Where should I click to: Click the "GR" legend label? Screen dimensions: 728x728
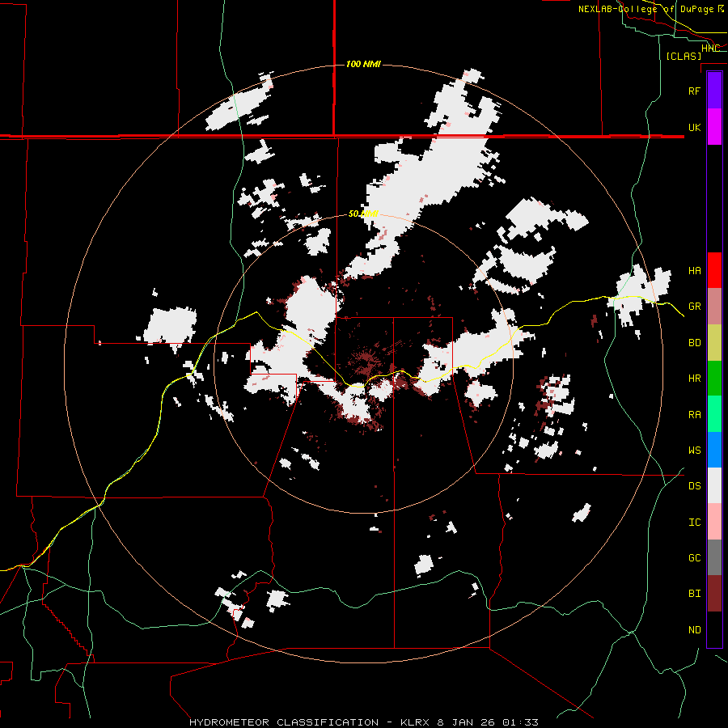[694, 307]
